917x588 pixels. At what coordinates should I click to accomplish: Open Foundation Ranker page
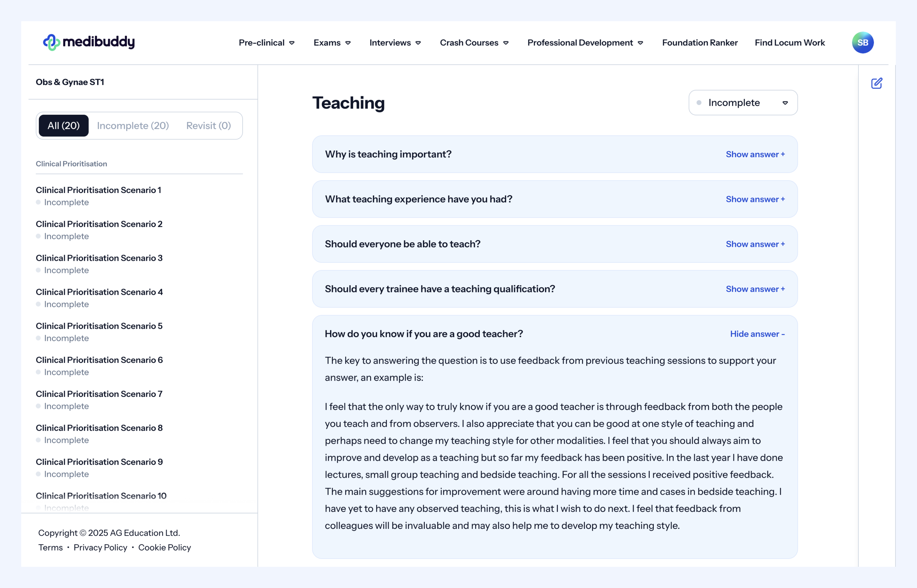(700, 43)
